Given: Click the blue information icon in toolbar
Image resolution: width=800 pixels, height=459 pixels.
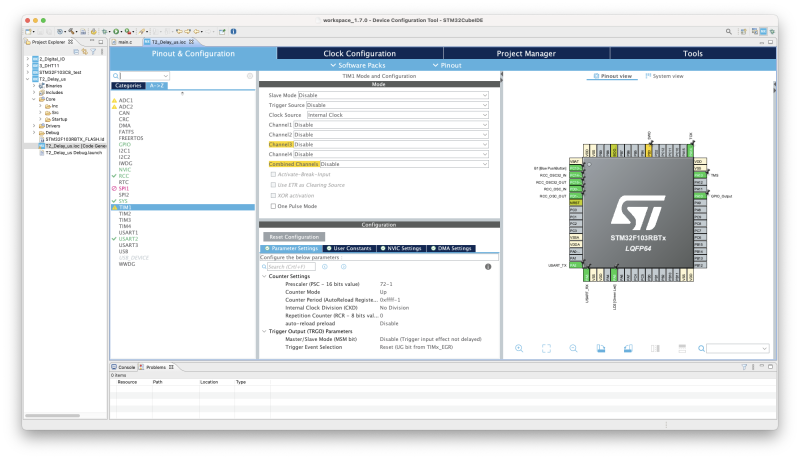Looking at the screenshot, I should click(x=233, y=32).
